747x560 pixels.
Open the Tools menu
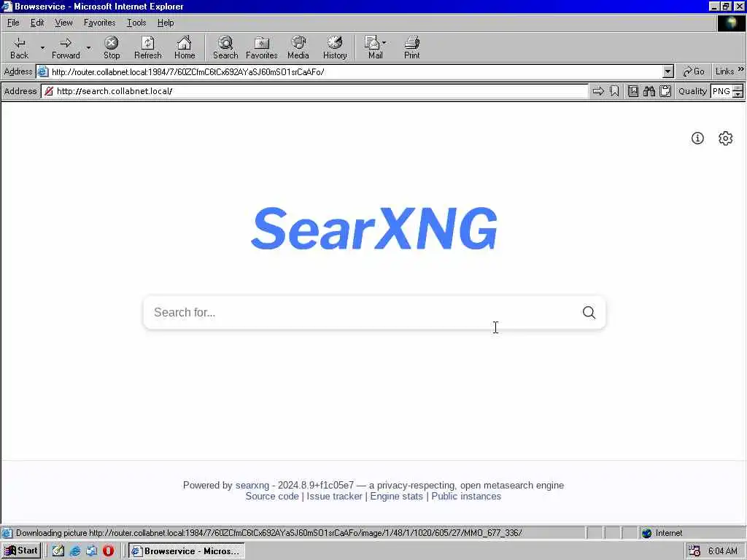coord(136,23)
